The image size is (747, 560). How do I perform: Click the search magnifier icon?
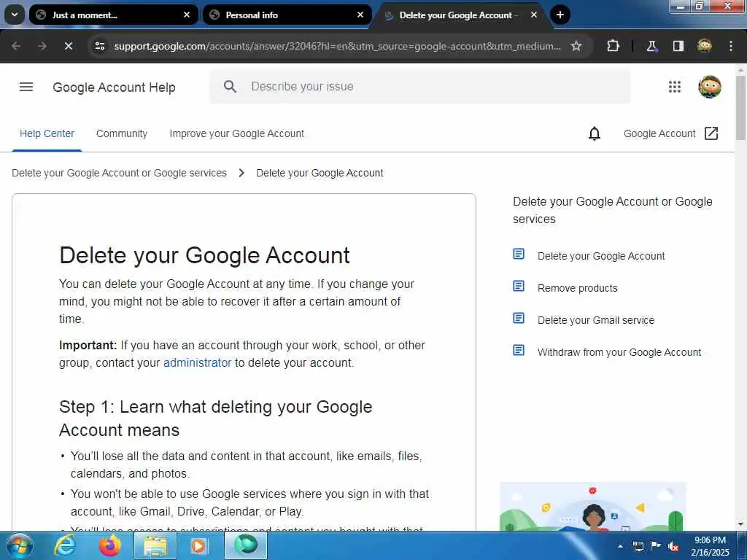(230, 87)
